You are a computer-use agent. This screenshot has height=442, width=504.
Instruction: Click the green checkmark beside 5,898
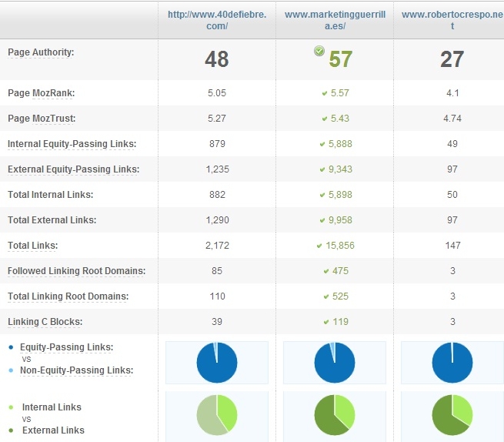322,196
